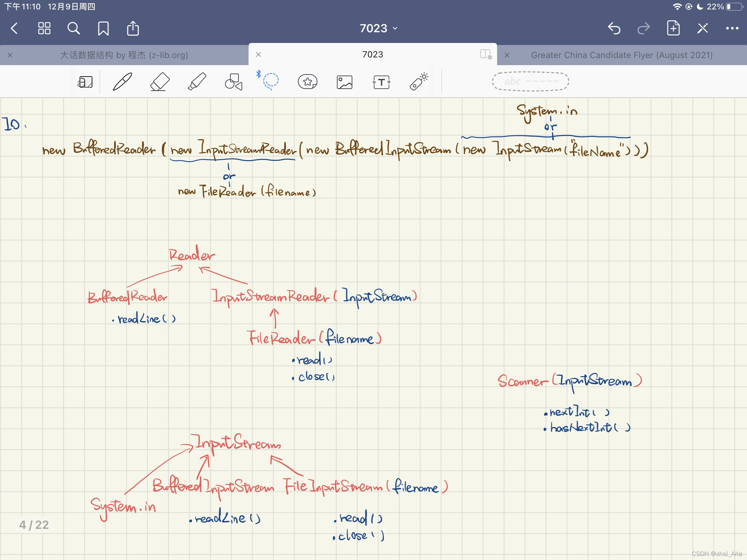Switch to Greater China Candidate Flyer tab
The image size is (747, 560).
coord(621,55)
